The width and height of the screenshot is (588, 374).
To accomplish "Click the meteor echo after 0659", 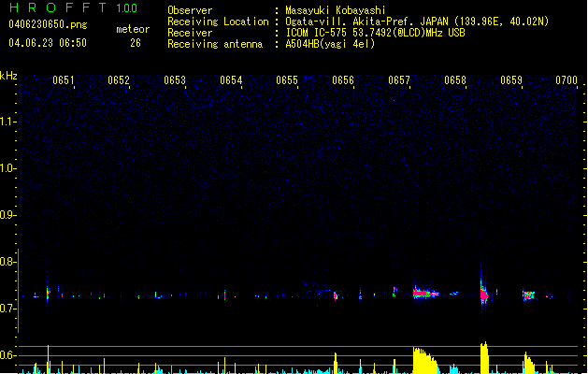I will (x=529, y=295).
